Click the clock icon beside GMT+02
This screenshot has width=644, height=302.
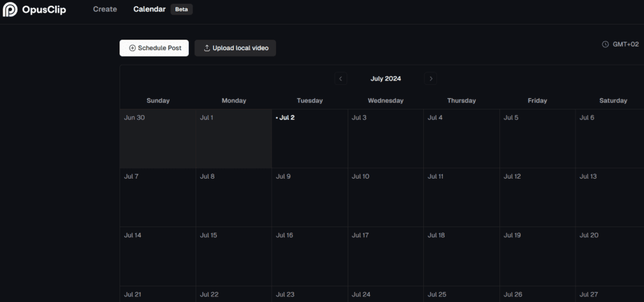[605, 45]
